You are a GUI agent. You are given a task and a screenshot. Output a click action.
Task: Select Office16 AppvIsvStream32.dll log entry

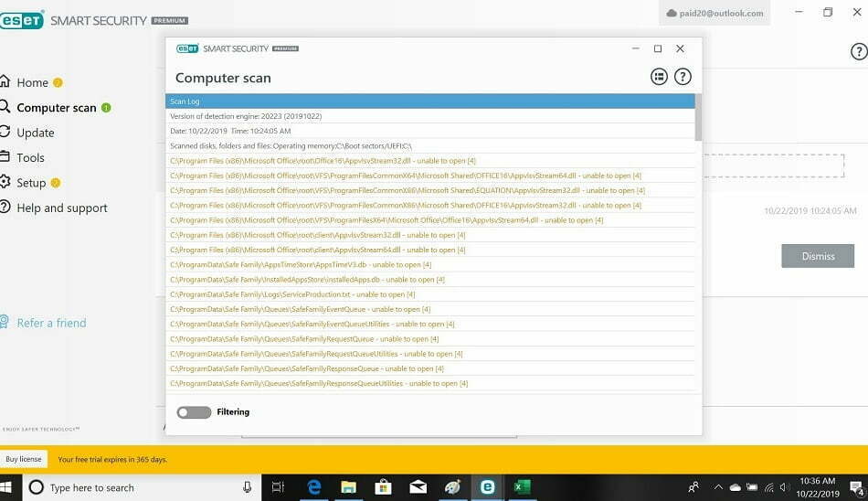coord(430,161)
